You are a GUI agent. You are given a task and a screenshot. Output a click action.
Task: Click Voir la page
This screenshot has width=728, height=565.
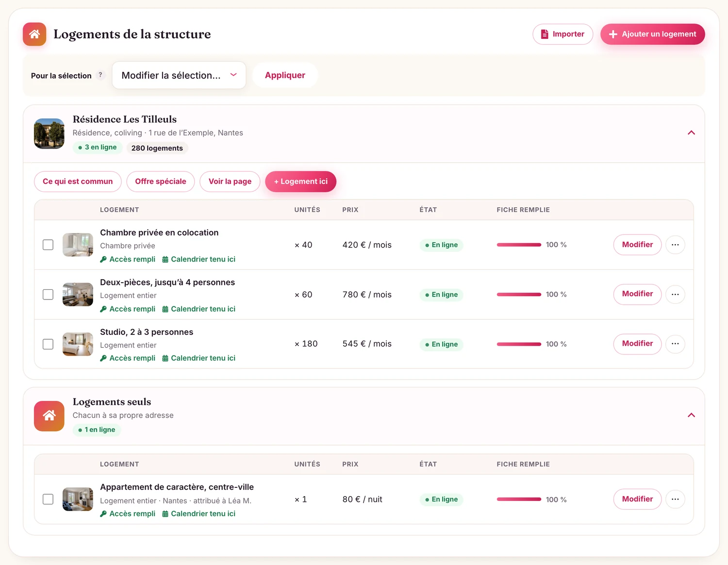tap(230, 182)
